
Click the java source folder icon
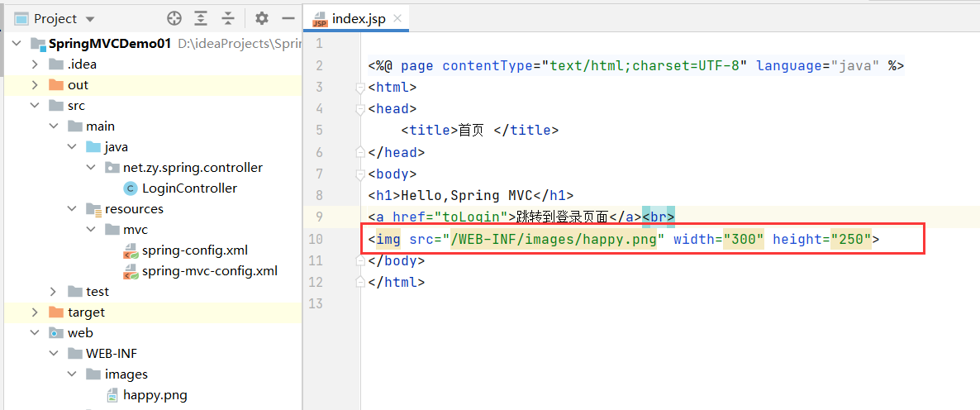(93, 147)
